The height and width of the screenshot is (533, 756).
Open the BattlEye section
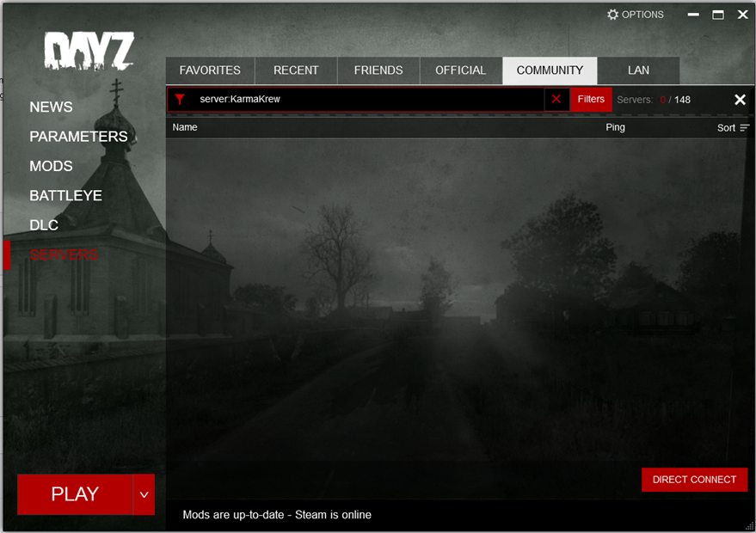pyautogui.click(x=65, y=196)
